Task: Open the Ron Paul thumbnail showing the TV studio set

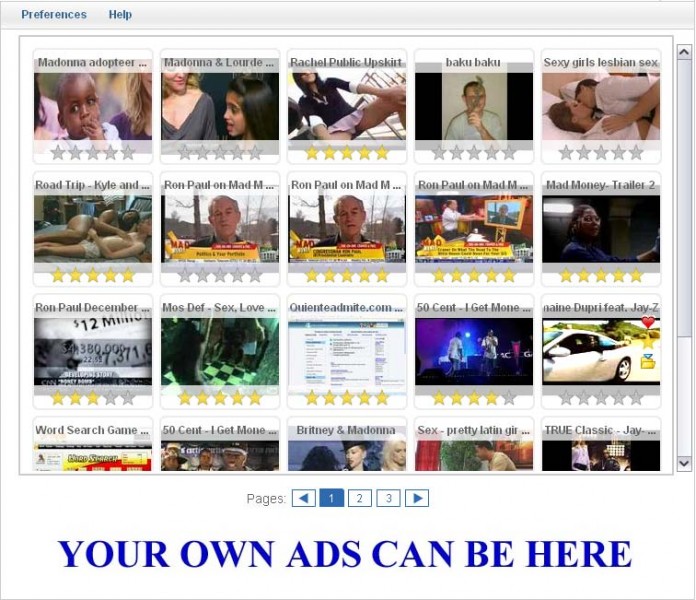Action: pyautogui.click(x=474, y=229)
